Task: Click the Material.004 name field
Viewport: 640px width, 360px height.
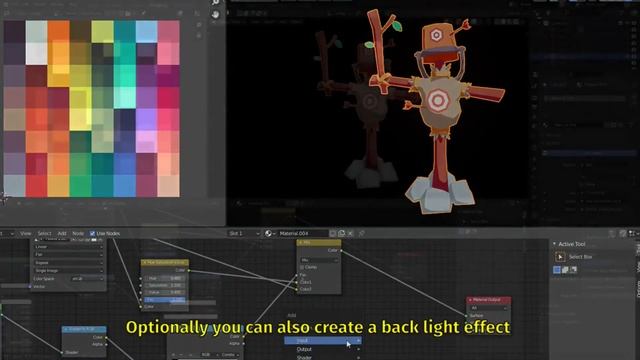Action: [303, 233]
